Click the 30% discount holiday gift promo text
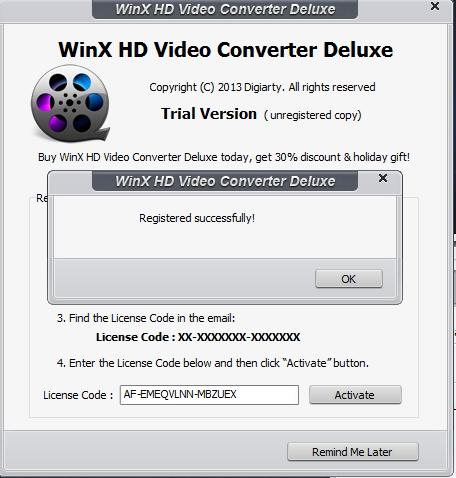Screen dimensions: 456x478 pyautogui.click(x=224, y=157)
